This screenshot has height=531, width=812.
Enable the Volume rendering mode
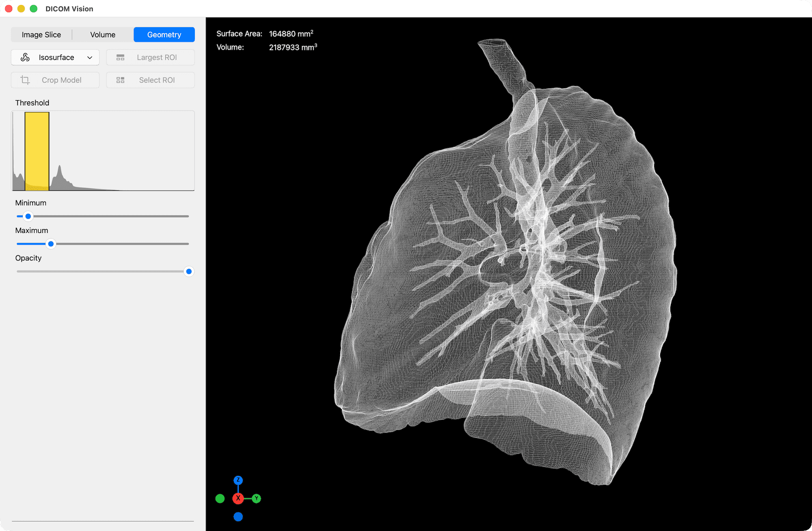pos(102,34)
